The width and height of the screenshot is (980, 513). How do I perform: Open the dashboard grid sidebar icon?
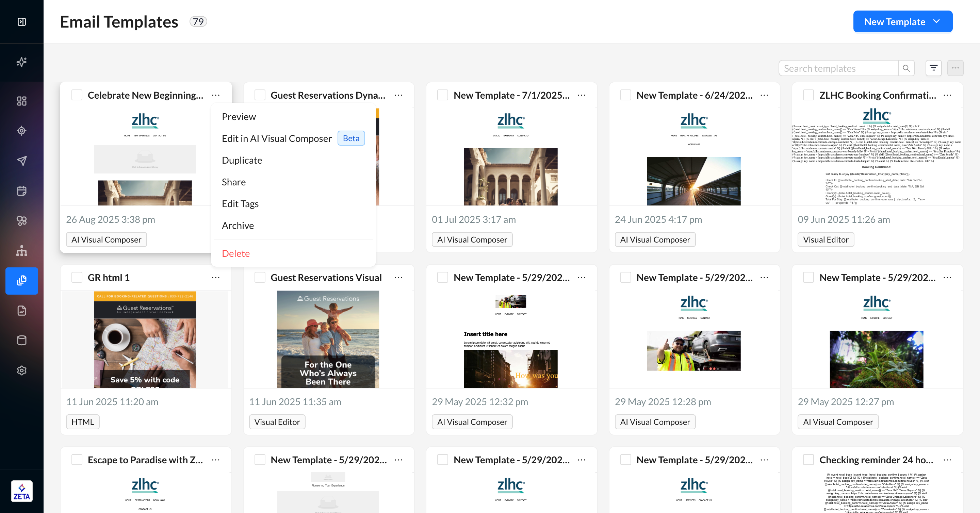(22, 101)
